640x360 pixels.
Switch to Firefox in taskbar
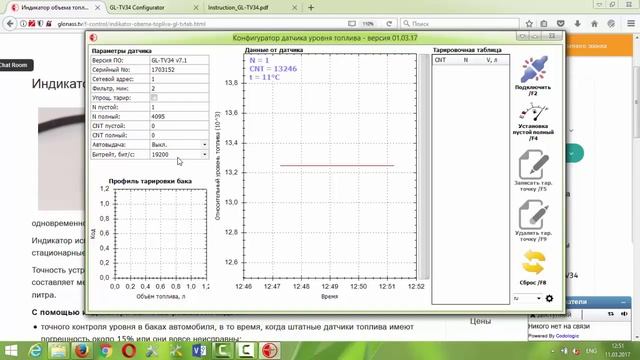[x=82, y=351]
